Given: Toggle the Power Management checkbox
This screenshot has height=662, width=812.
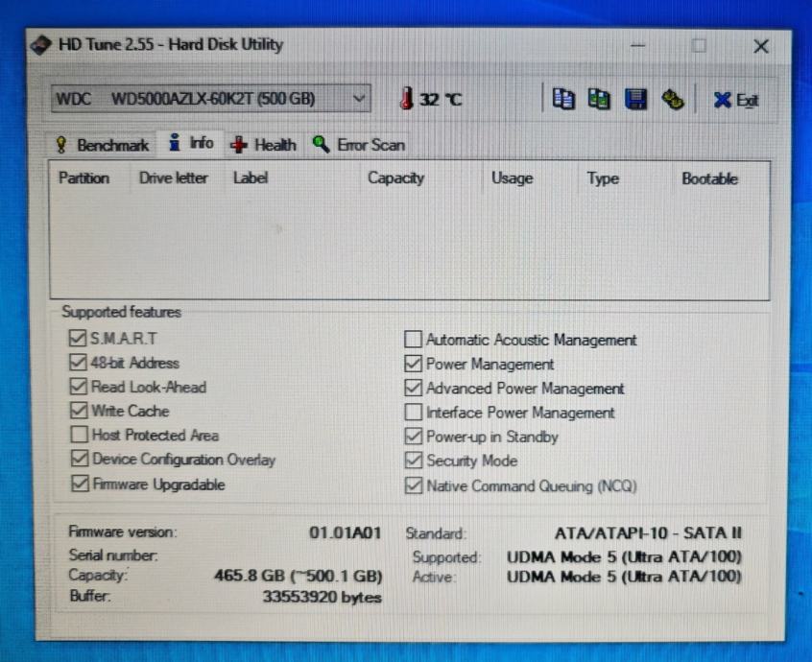Looking at the screenshot, I should (x=413, y=364).
